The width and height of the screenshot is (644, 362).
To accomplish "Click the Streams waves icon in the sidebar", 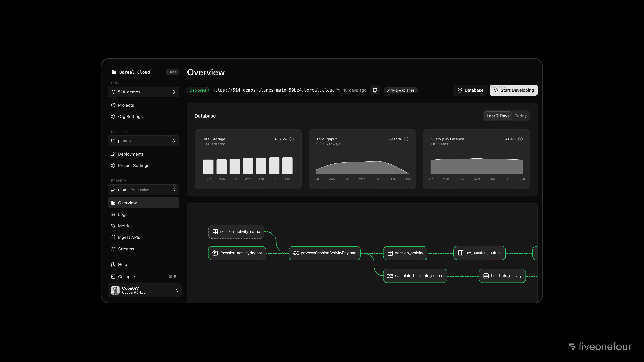I will 113,249.
